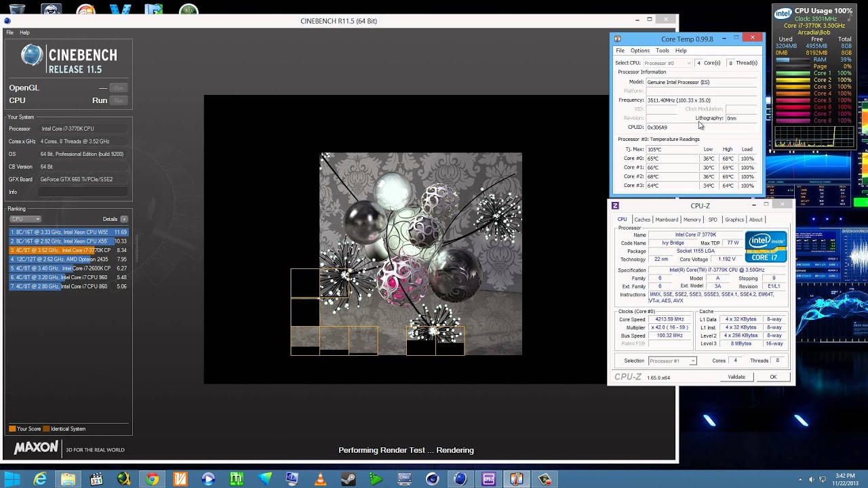Open Select CPU dropdown in Core Temp
Viewport: 868px width, 488px height.
coord(667,63)
